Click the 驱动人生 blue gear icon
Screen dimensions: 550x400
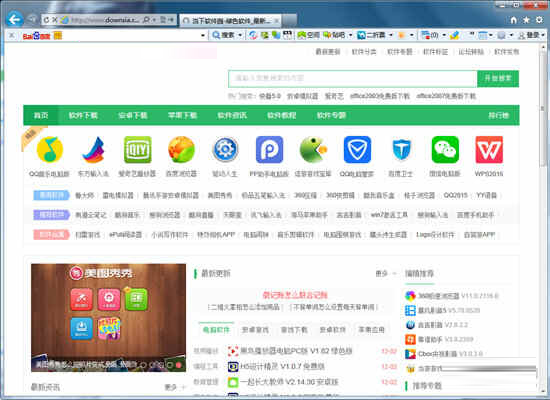(x=225, y=150)
